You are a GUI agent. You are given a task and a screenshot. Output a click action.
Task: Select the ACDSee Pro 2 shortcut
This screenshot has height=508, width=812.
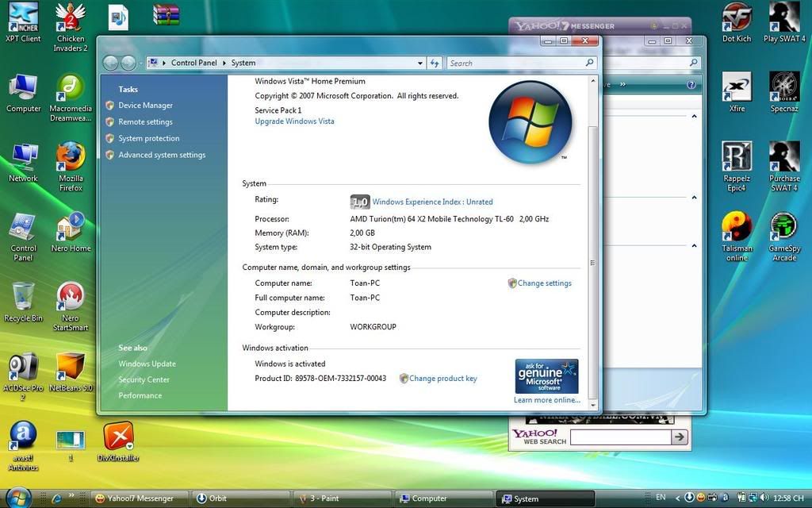(23, 377)
